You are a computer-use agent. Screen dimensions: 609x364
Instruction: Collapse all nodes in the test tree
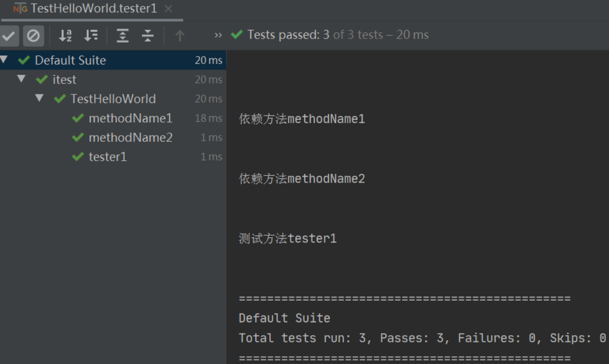coord(147,36)
